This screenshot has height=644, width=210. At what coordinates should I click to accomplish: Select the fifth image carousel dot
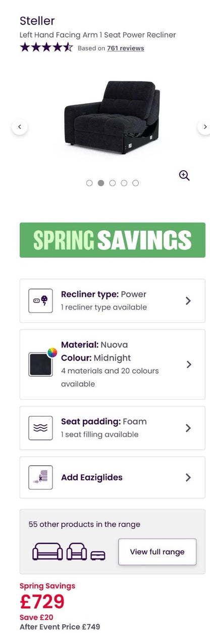pyautogui.click(x=135, y=183)
